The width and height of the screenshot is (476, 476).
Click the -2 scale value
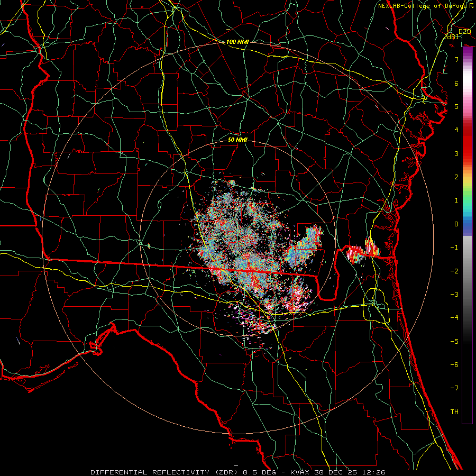454,271
